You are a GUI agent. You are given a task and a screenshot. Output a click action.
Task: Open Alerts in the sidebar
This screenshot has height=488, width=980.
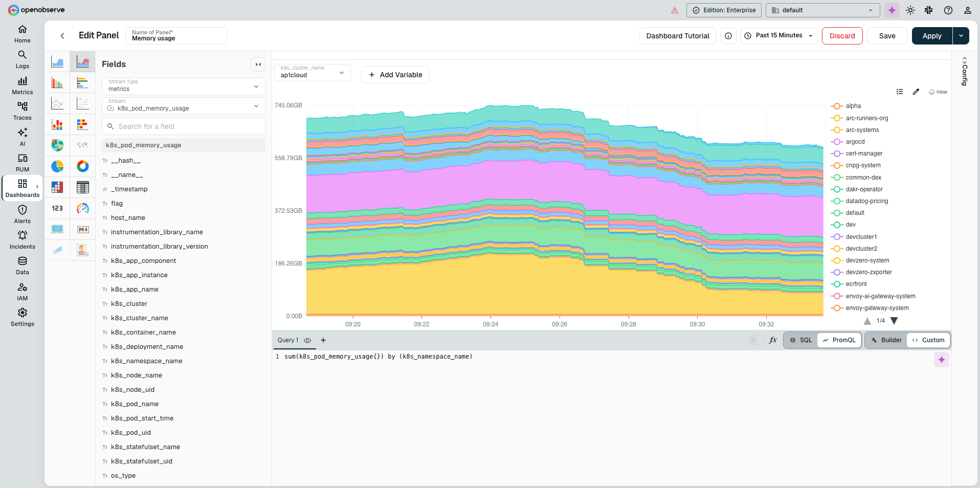click(x=23, y=214)
